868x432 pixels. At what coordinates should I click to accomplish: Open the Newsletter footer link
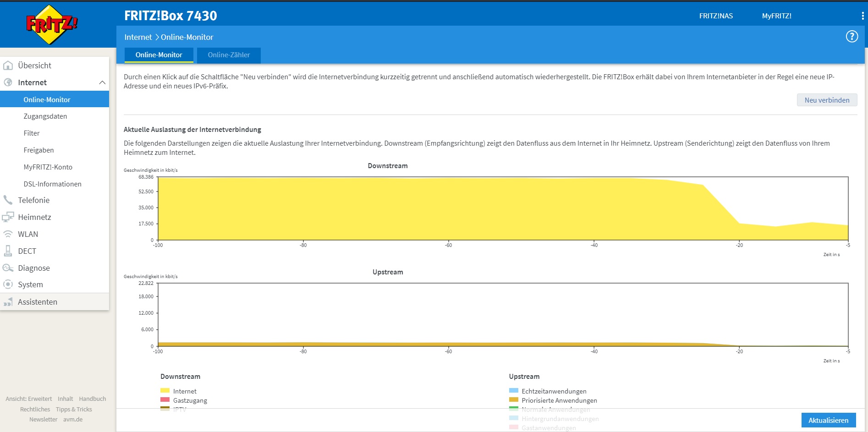44,420
